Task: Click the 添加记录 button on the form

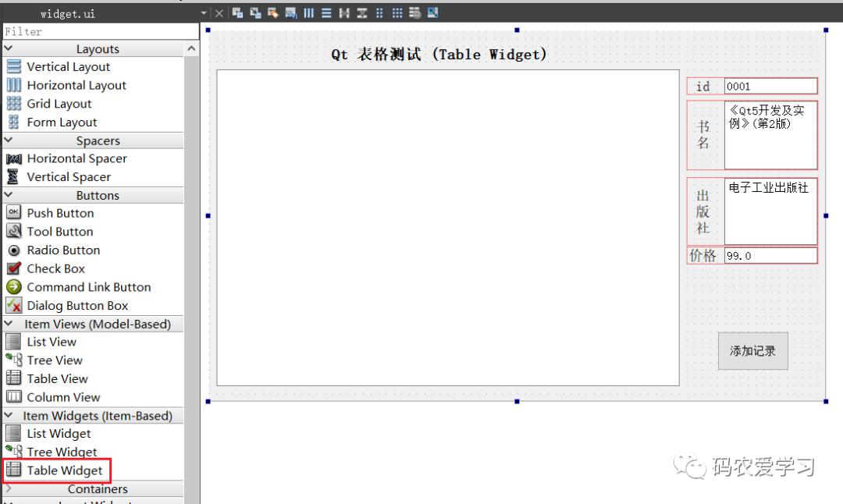Action: click(x=752, y=351)
